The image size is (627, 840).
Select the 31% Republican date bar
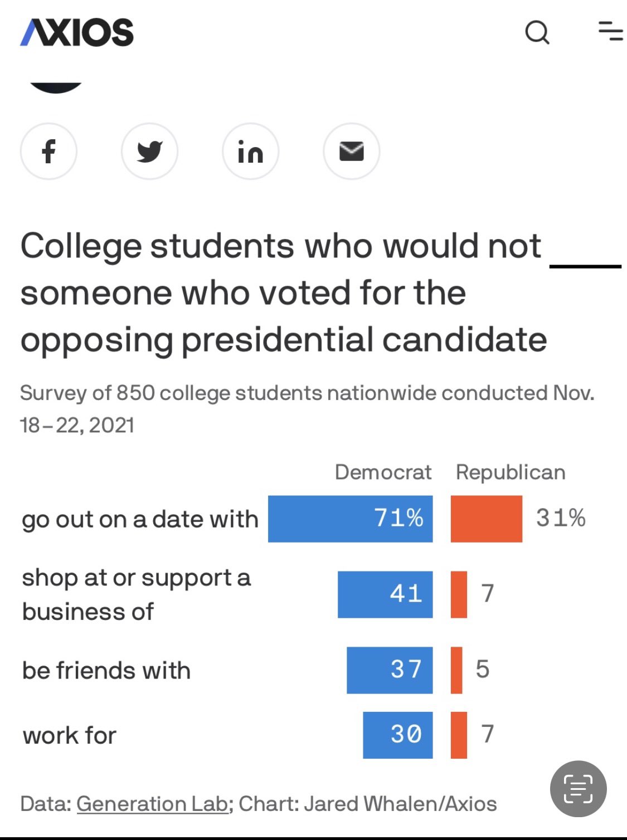[x=487, y=519]
